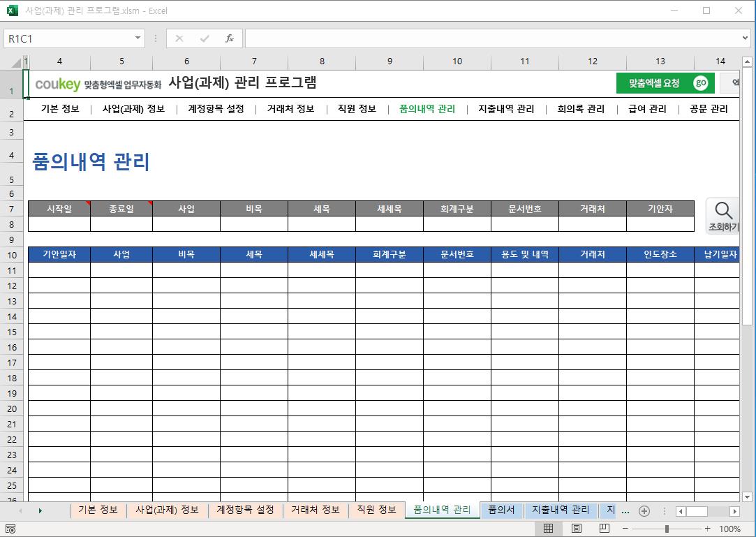The image size is (756, 537).
Task: Switch to Page Break Preview icon
Action: click(604, 529)
